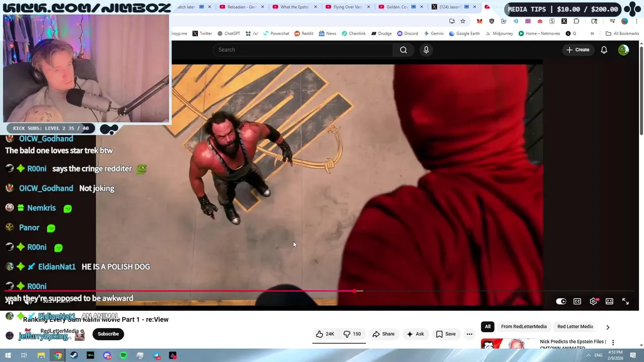The width and height of the screenshot is (644, 362).
Task: Open the Powerchat bookmark
Action: point(276,34)
